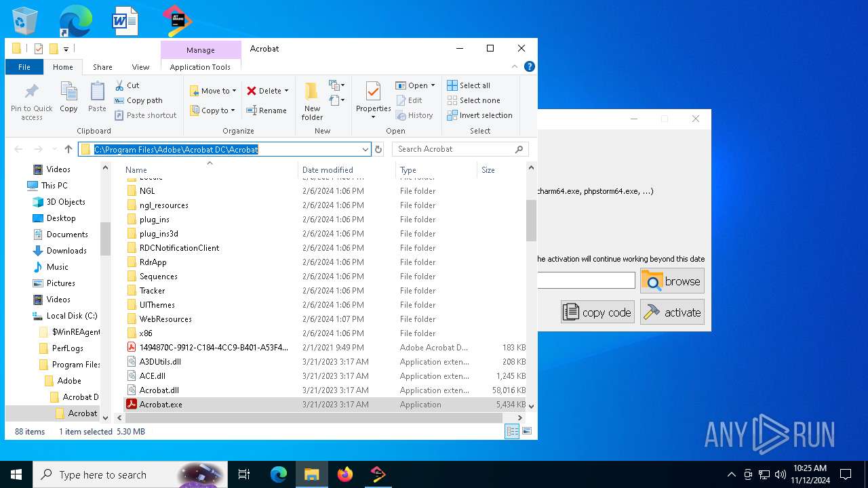Screen dimensions: 868x488
Task: Expand the Open dropdown arrow
Action: 433,85
